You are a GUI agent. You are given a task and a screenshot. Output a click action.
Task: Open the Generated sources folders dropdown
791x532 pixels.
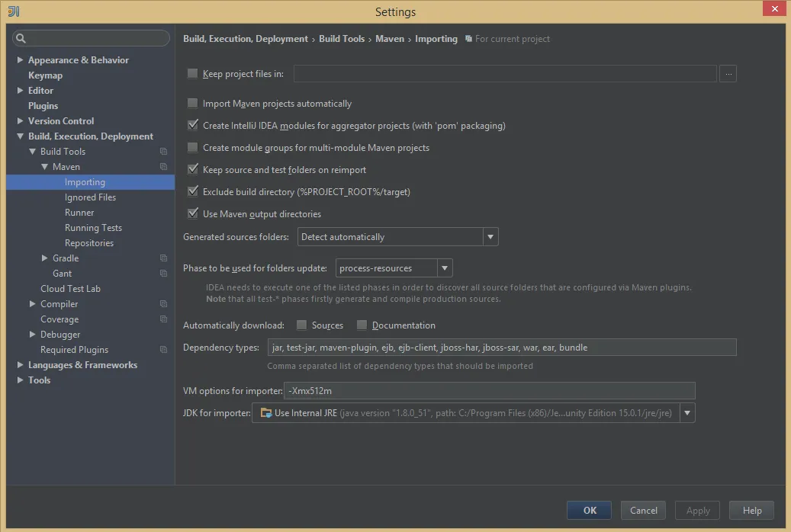tap(490, 237)
